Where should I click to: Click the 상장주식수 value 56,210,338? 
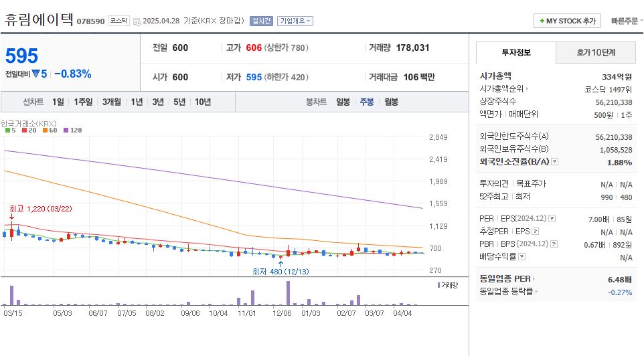tap(614, 102)
